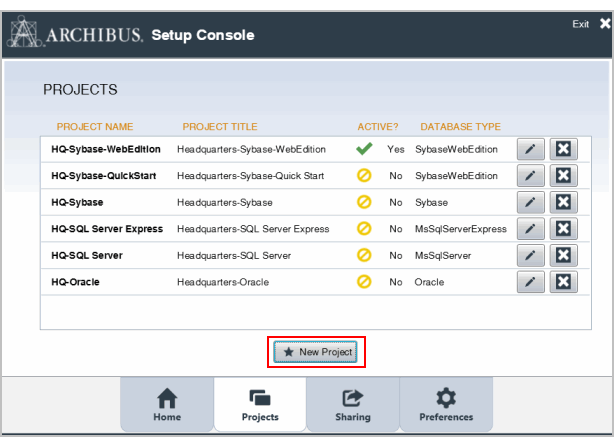
Task: Click edit pencil icon for HQ-Sybase-WebEdition
Action: pos(531,149)
